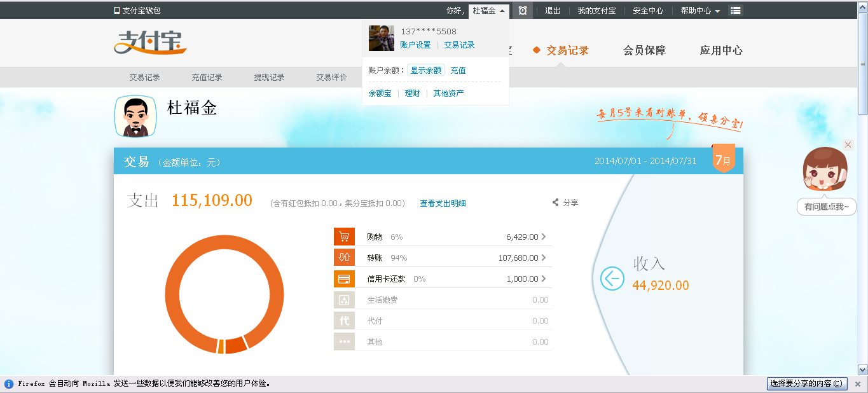Screen dimensions: 868x393
Task: Expand 转账 spending details chevron
Action: click(x=544, y=258)
